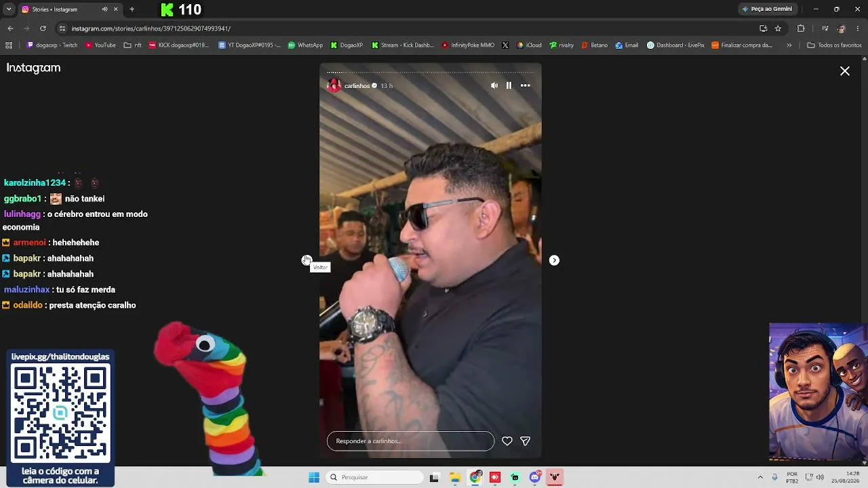This screenshot has height=488, width=868.
Task: Open the Betano bookmark
Action: pos(594,45)
